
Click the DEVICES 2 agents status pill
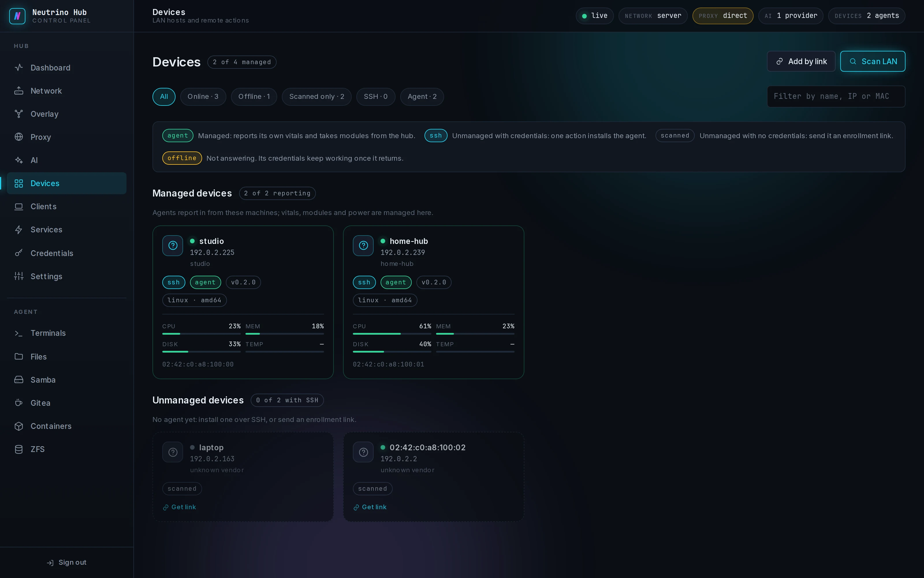[867, 16]
